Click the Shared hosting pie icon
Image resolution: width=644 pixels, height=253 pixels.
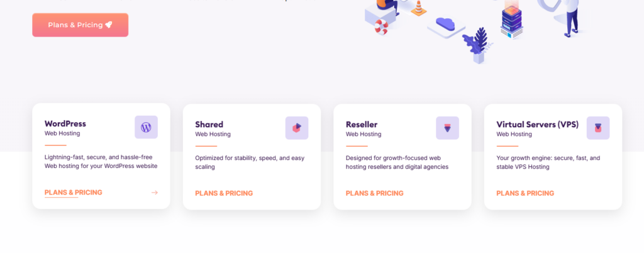(x=297, y=128)
